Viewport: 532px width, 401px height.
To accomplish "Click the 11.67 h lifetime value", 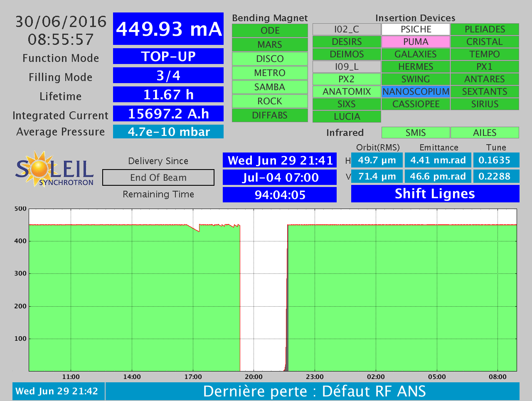I will 168,94.
